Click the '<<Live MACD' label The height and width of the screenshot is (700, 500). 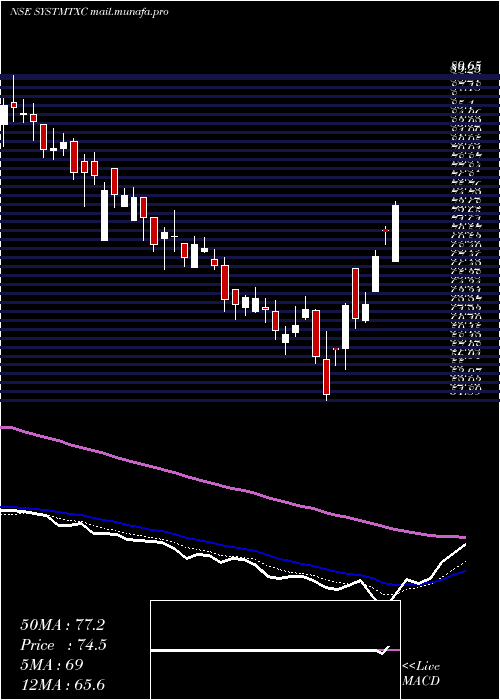[421, 674]
